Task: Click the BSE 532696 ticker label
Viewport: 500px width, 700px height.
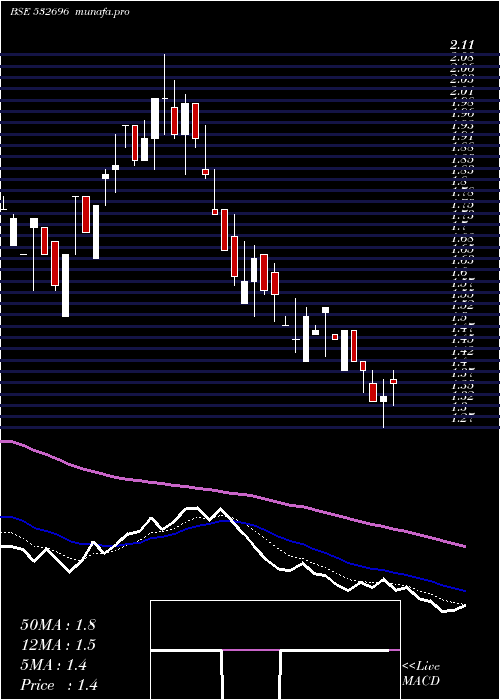Action: click(x=39, y=12)
